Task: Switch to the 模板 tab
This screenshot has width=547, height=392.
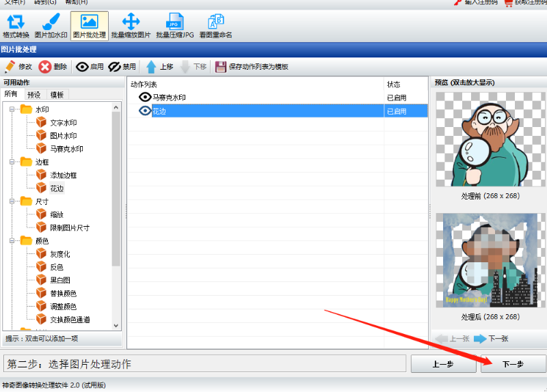Action: [57, 94]
